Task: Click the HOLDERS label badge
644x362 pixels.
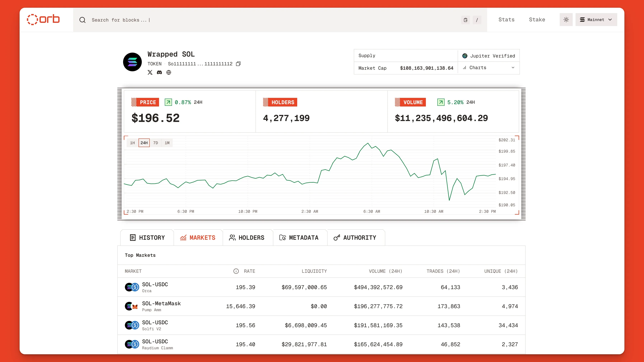Action: click(280, 102)
